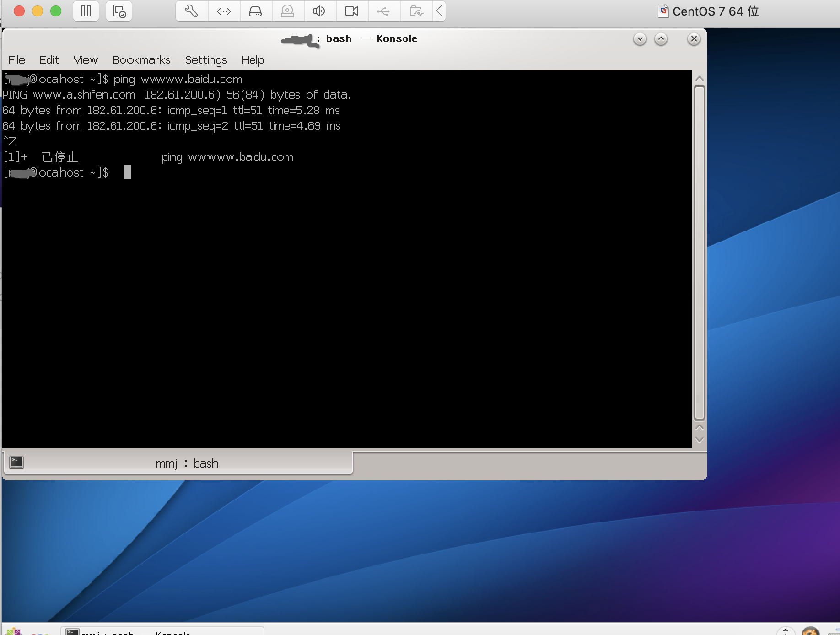Toggle full screen with the green traffic light
840x635 pixels.
[x=56, y=11]
